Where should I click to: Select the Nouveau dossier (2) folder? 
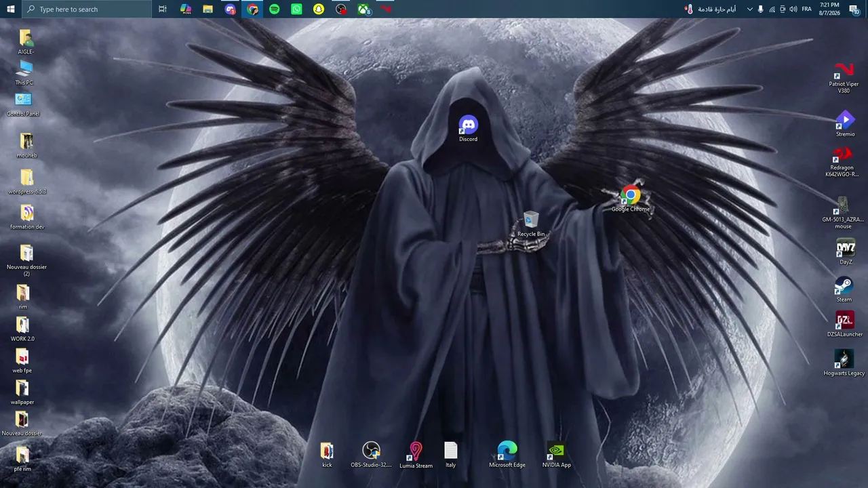pos(26,261)
